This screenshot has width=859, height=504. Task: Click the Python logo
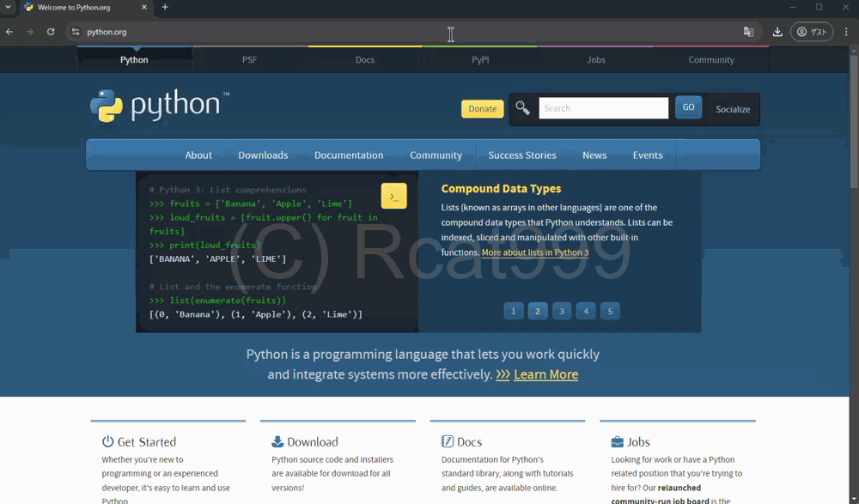pyautogui.click(x=106, y=106)
